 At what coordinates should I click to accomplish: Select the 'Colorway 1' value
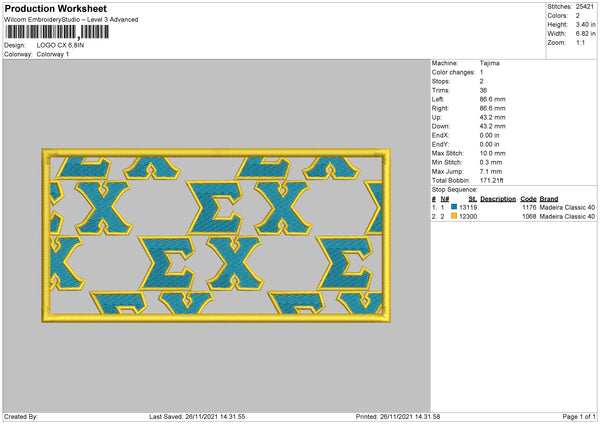[53, 54]
